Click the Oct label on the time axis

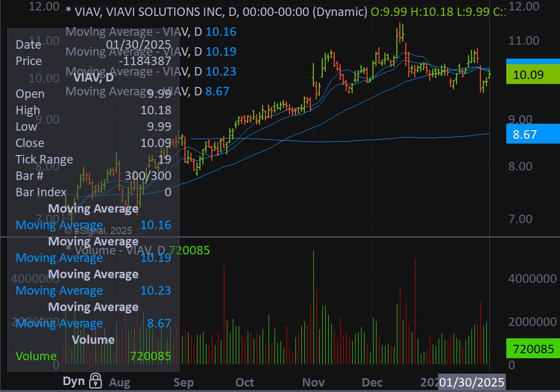coord(245,383)
